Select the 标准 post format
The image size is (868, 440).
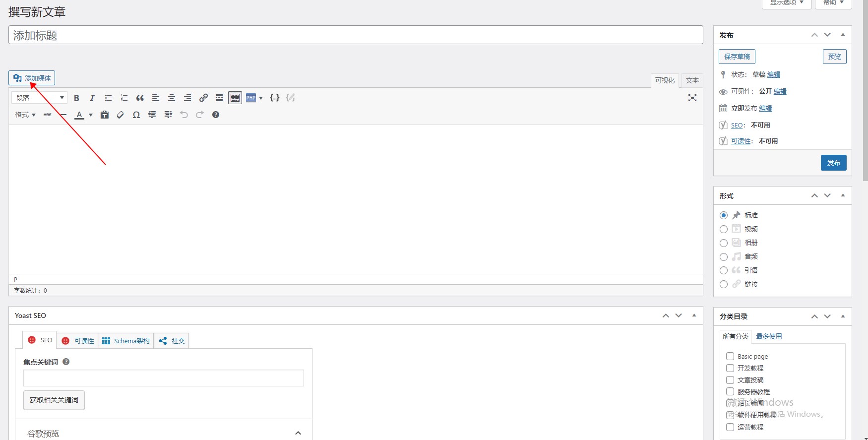pyautogui.click(x=724, y=215)
